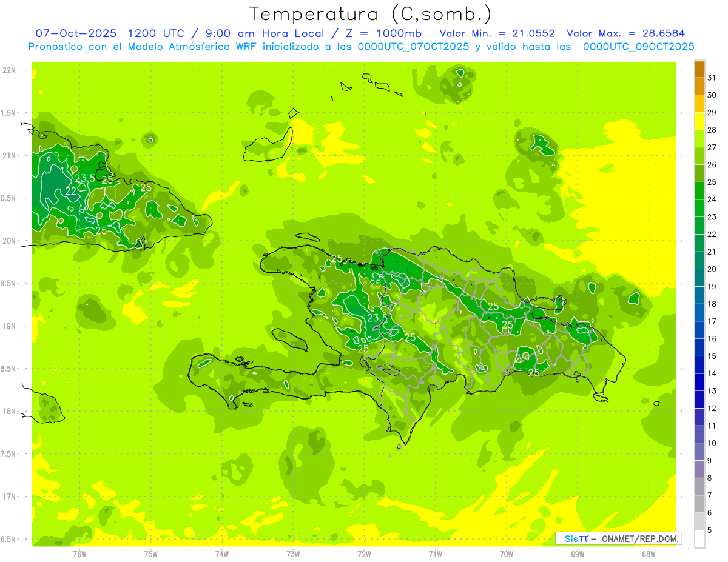Pick the dark blue legend swatch between 13 and 14

pyautogui.click(x=699, y=383)
